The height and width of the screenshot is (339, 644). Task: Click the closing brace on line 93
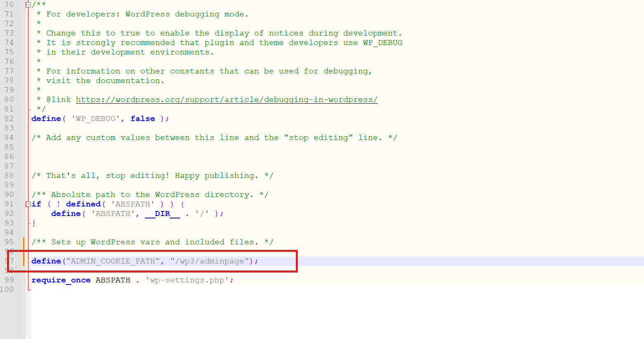(x=33, y=223)
